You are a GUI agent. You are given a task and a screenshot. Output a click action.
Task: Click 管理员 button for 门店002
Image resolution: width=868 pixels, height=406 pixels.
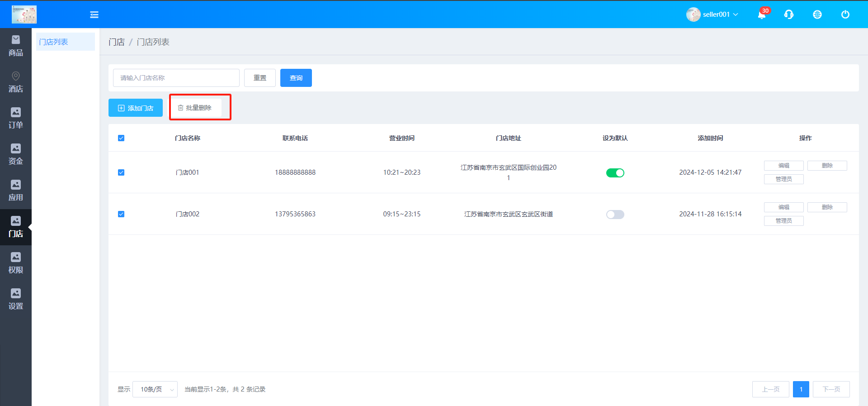click(x=783, y=221)
